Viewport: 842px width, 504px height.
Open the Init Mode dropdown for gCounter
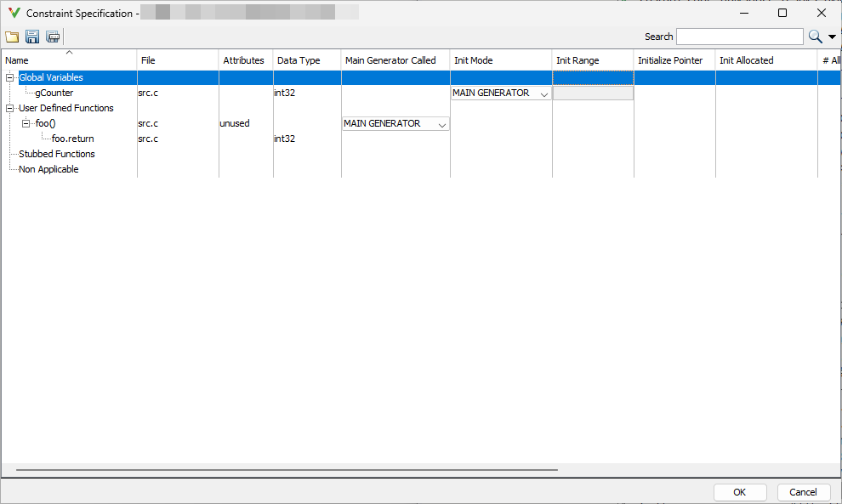pos(543,93)
